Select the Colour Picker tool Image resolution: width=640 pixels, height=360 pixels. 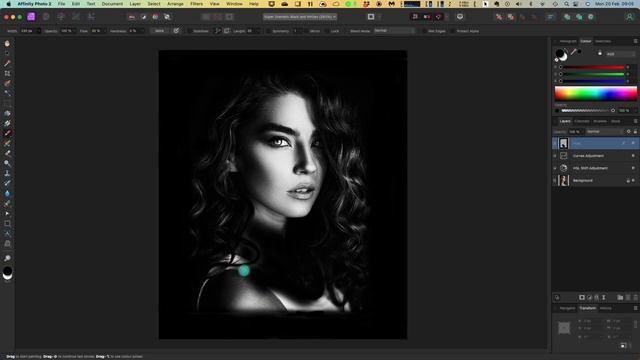pyautogui.click(x=7, y=63)
